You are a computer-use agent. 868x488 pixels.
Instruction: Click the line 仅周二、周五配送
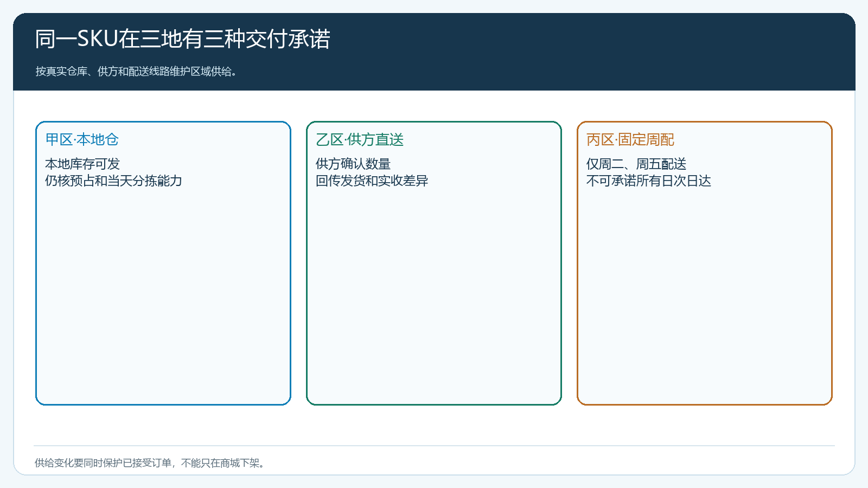(636, 164)
